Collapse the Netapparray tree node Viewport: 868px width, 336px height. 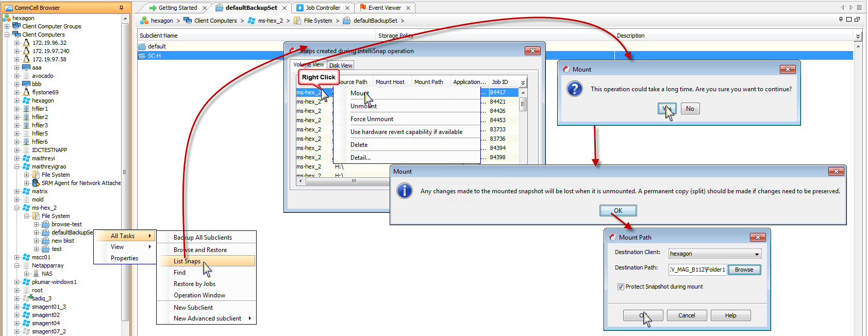17,265
